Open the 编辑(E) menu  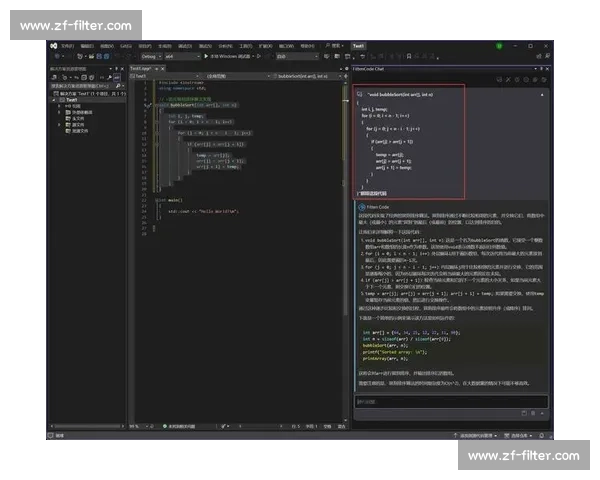tap(87, 46)
